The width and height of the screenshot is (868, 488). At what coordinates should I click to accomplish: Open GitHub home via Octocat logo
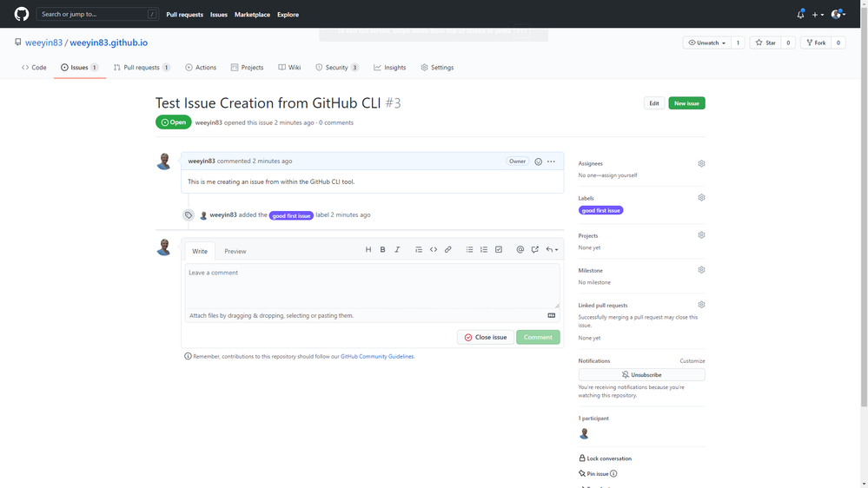click(22, 14)
